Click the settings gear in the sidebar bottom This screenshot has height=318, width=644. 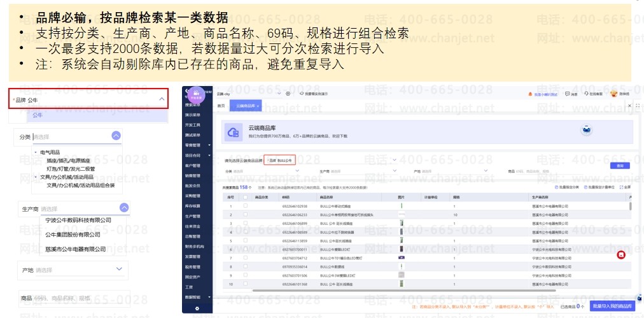[x=197, y=308]
